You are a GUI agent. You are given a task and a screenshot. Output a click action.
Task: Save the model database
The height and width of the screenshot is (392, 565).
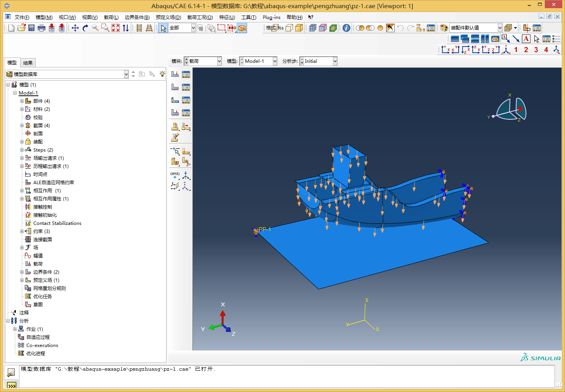pos(31,28)
